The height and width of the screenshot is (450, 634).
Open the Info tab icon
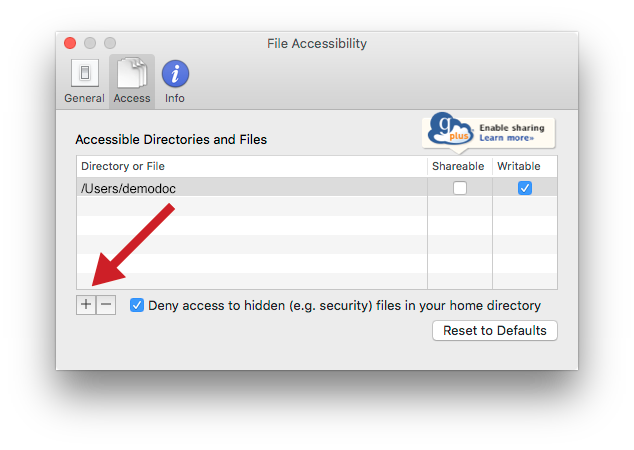point(175,74)
